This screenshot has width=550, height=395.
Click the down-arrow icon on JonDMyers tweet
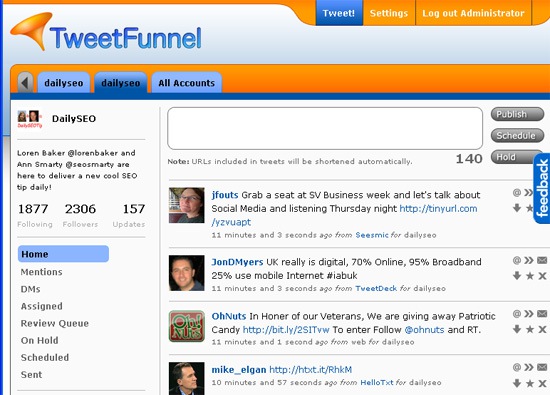coord(517,275)
